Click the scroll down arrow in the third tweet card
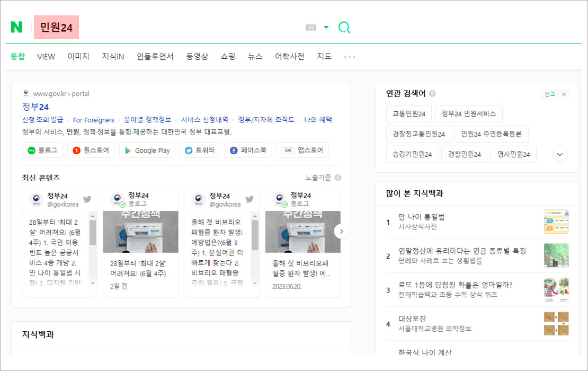This screenshot has height=371, width=588. (255, 284)
